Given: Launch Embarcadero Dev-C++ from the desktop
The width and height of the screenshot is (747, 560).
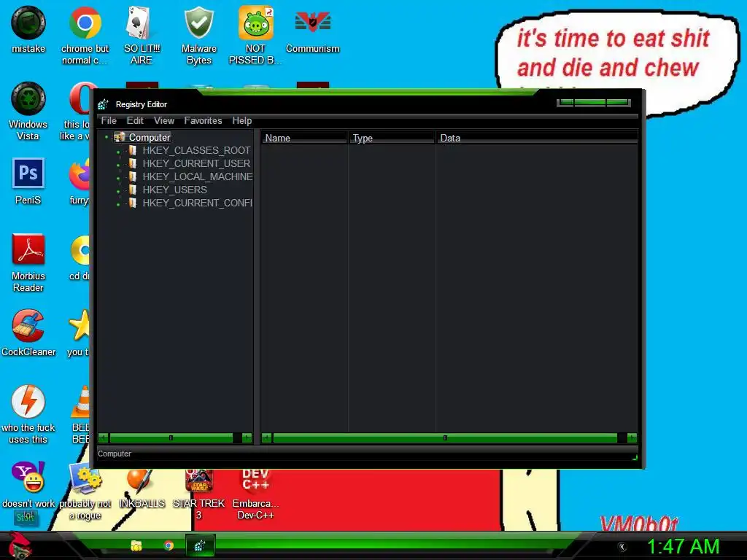Looking at the screenshot, I should pos(255,494).
